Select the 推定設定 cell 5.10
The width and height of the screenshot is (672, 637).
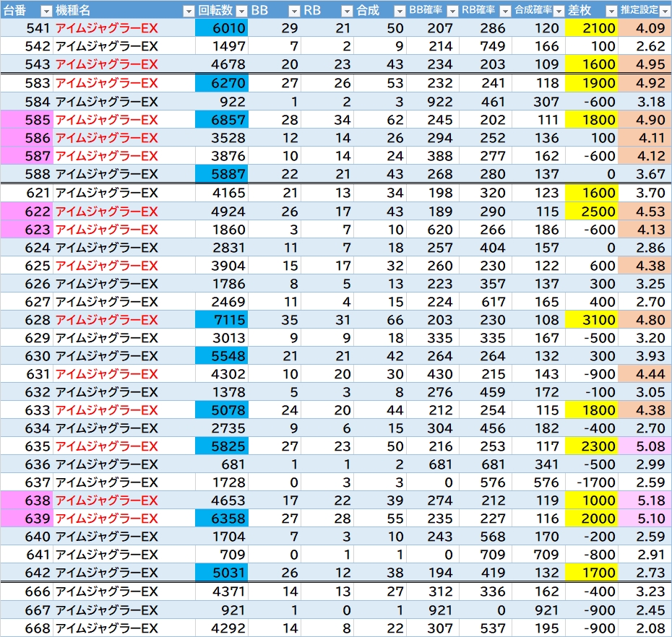(645, 519)
